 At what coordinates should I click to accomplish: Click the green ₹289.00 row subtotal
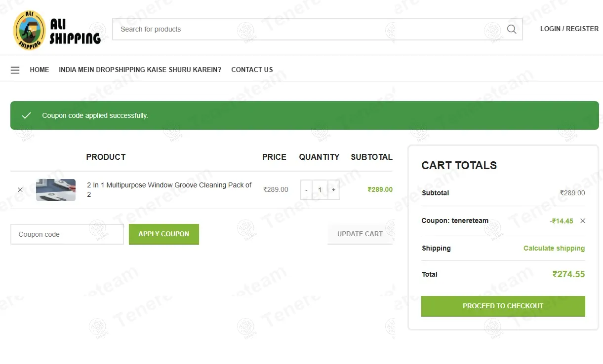tap(380, 189)
